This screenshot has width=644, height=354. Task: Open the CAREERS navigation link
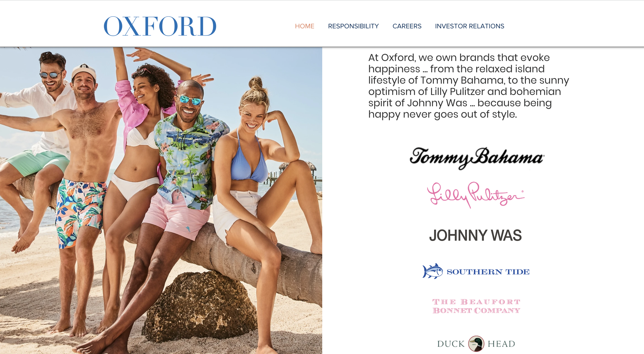pyautogui.click(x=407, y=26)
